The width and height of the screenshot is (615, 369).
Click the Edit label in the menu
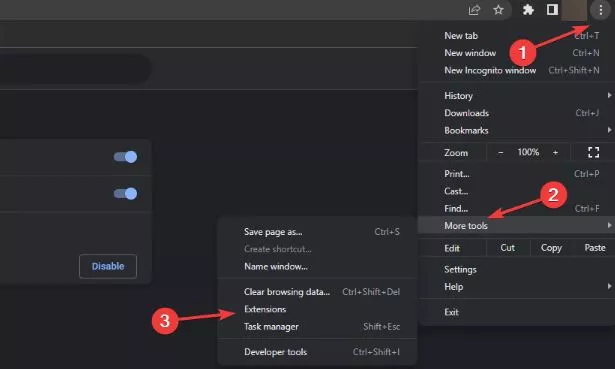point(452,248)
